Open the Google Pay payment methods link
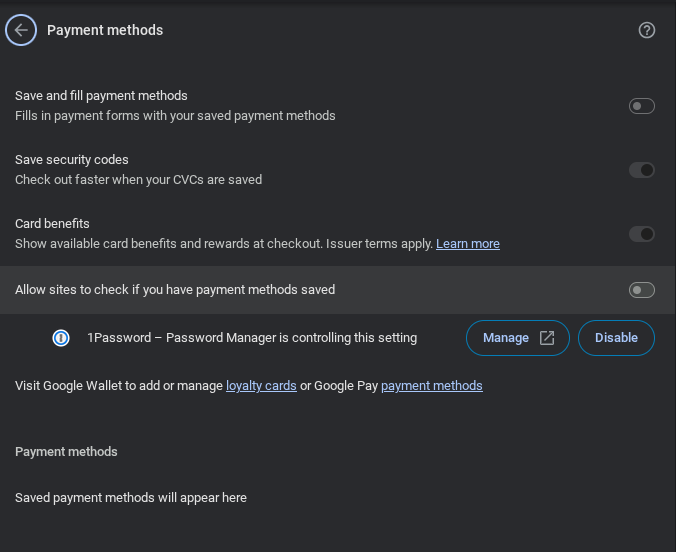The width and height of the screenshot is (676, 552). tap(431, 386)
